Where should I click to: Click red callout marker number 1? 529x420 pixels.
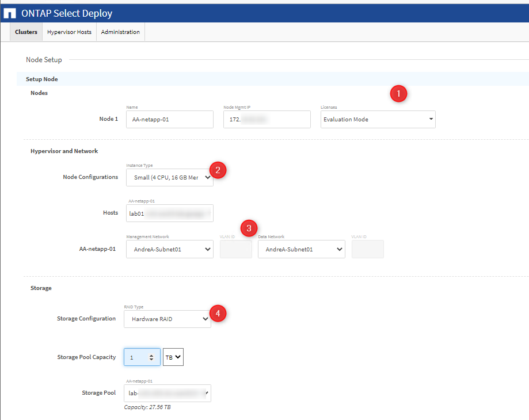click(398, 94)
